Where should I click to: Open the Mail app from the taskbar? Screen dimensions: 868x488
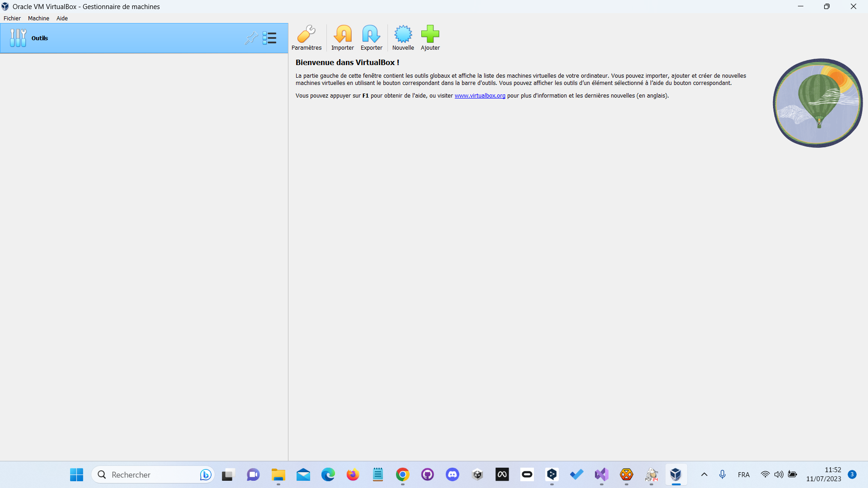[x=303, y=474]
